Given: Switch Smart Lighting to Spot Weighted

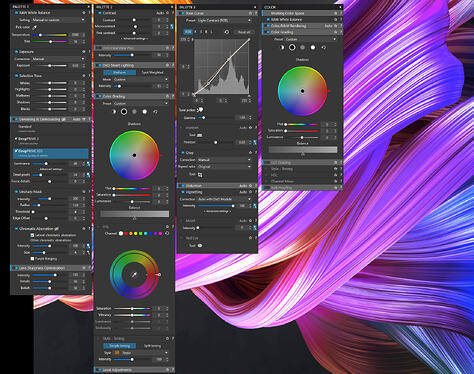Looking at the screenshot, I should coord(152,72).
